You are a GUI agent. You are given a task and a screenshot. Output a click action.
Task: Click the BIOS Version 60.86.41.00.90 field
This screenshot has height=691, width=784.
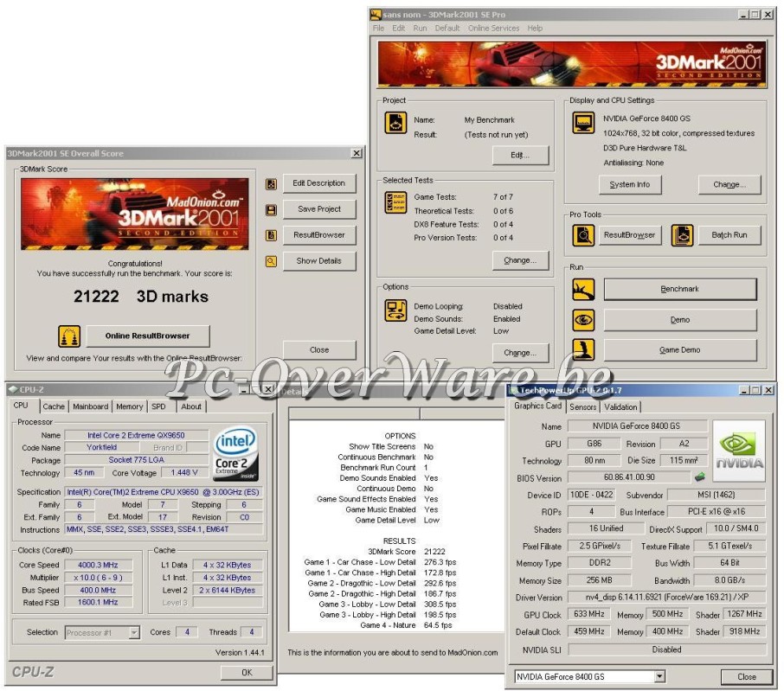629,477
